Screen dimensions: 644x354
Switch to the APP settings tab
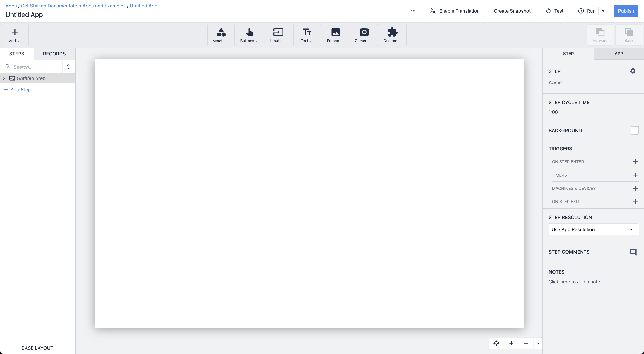tap(618, 54)
